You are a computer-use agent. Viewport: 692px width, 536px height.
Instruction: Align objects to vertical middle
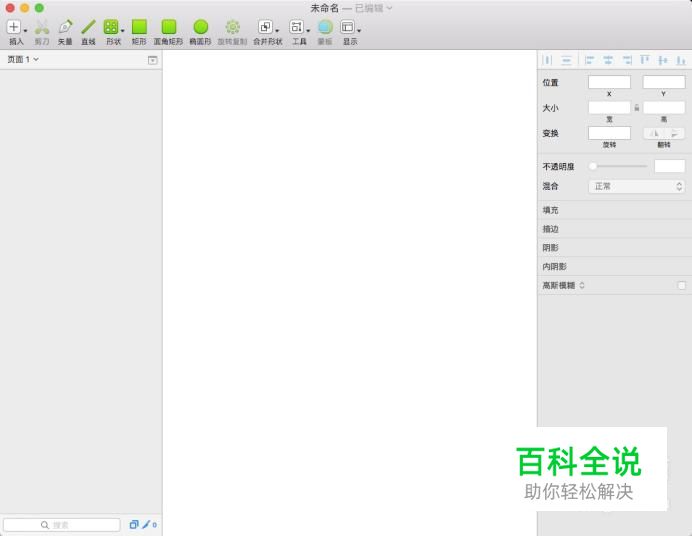[x=663, y=60]
